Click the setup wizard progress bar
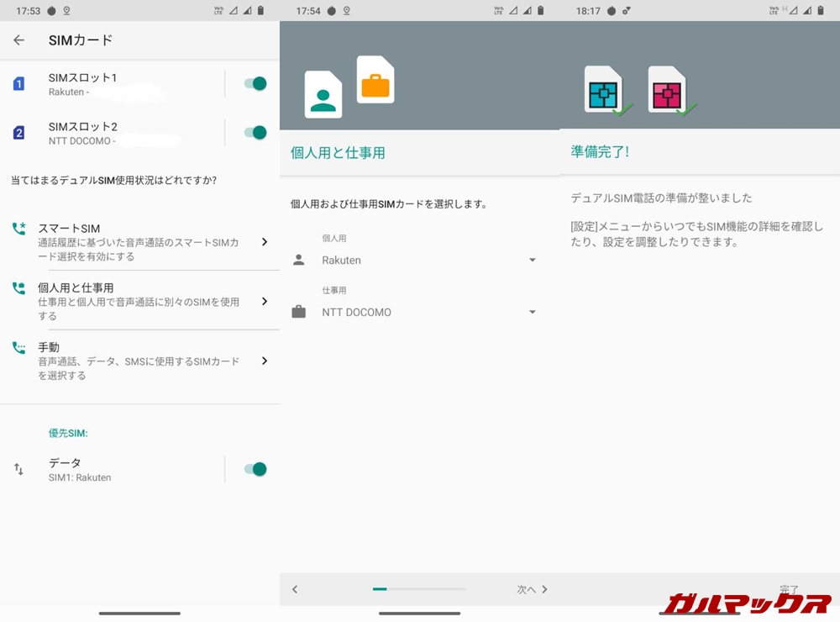Screen dimensions: 840x622 click(419, 589)
